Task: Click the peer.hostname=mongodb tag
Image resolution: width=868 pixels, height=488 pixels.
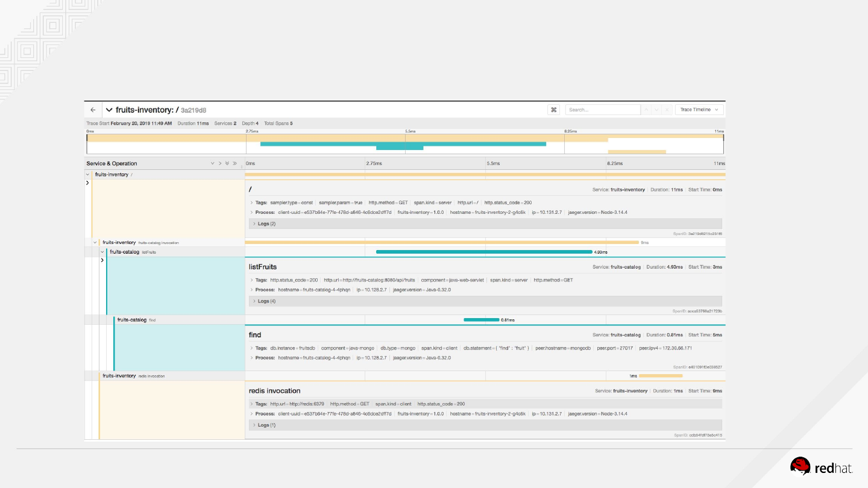Action: 563,348
